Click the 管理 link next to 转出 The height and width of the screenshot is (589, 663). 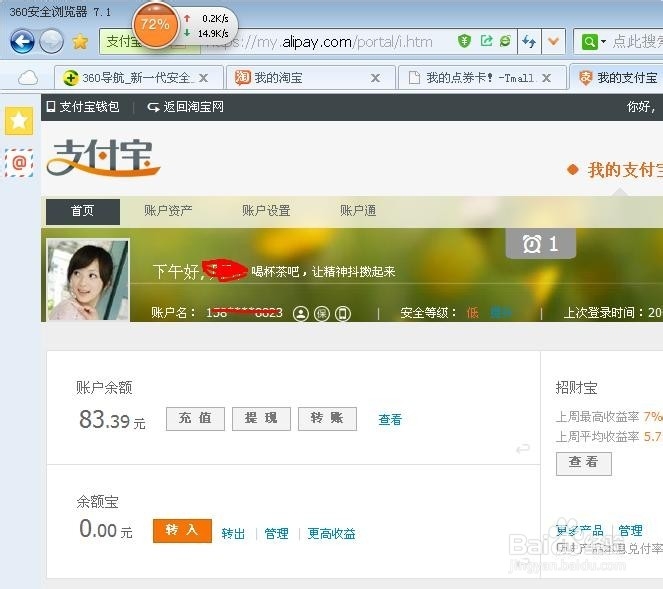click(x=277, y=534)
